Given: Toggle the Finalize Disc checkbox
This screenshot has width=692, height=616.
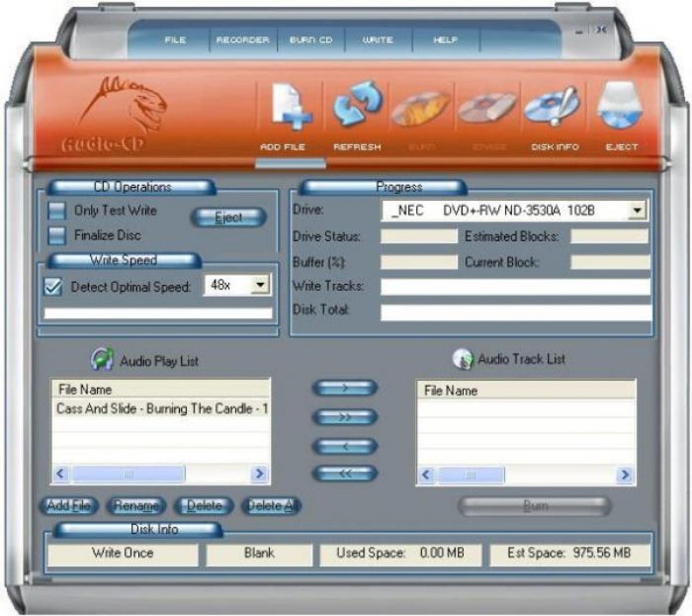Looking at the screenshot, I should point(57,235).
